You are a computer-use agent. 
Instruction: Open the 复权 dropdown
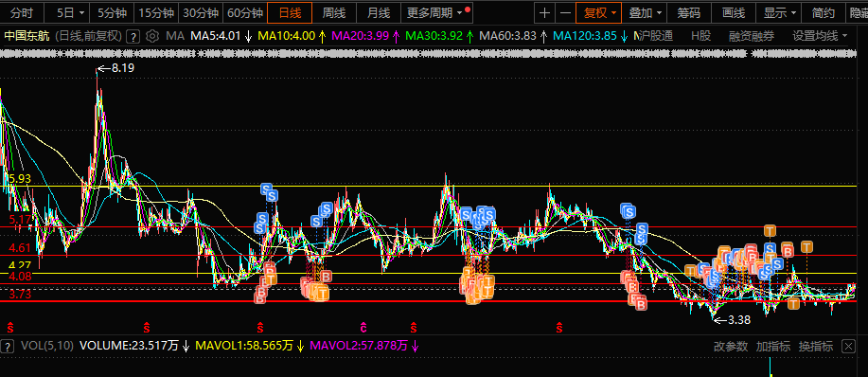(x=599, y=12)
